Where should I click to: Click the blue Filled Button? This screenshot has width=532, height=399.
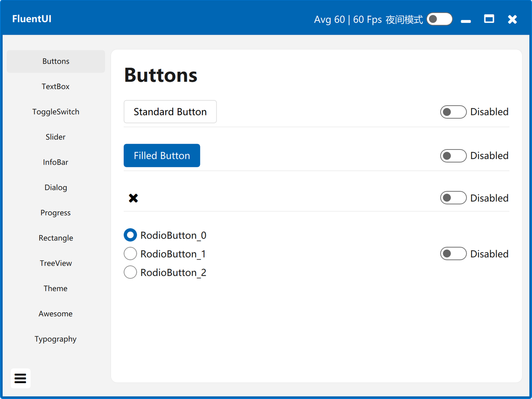coord(162,156)
